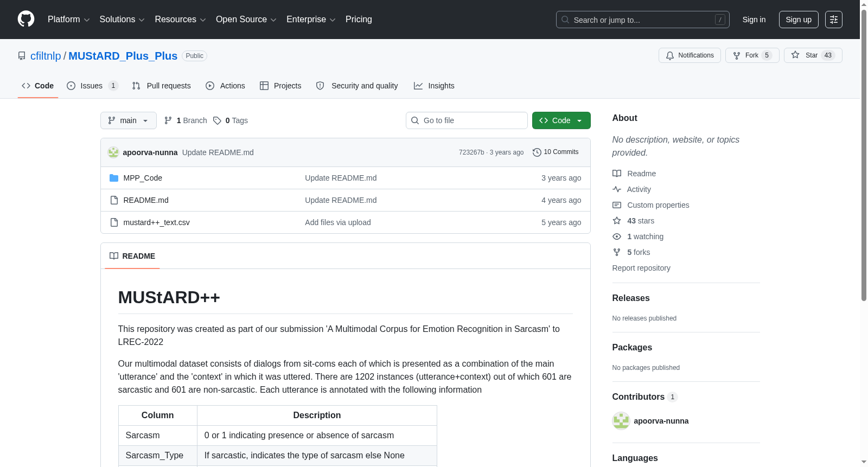Click the MPP_Code folder icon
Viewport: 868px width, 467px height.
tap(114, 178)
